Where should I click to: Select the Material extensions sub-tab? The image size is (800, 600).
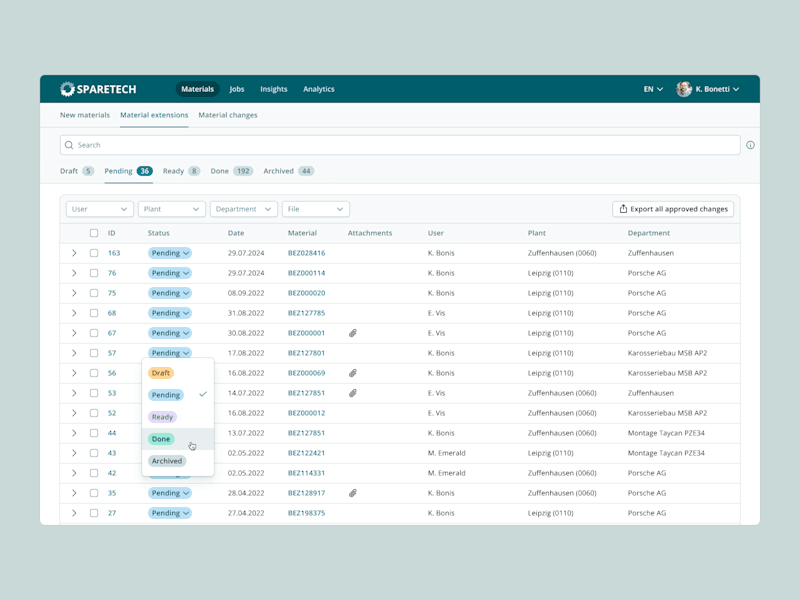(154, 115)
